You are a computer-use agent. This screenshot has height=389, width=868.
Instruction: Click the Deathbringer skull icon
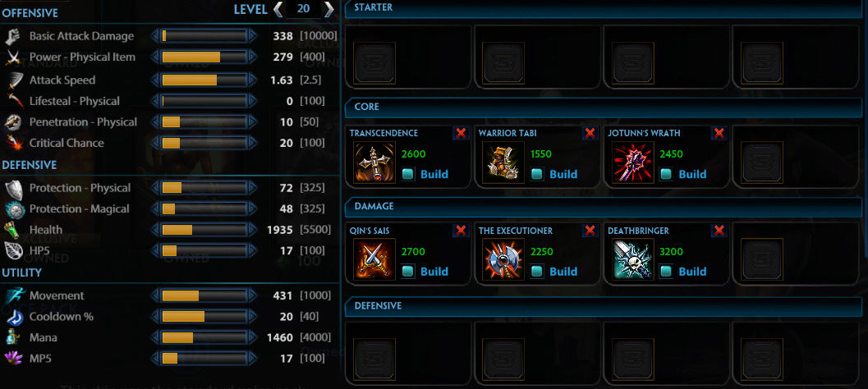coord(633,259)
